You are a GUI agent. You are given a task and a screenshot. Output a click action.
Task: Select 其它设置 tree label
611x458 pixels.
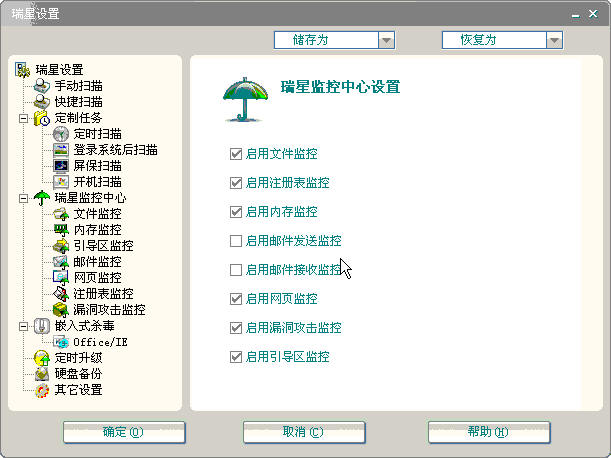point(78,390)
